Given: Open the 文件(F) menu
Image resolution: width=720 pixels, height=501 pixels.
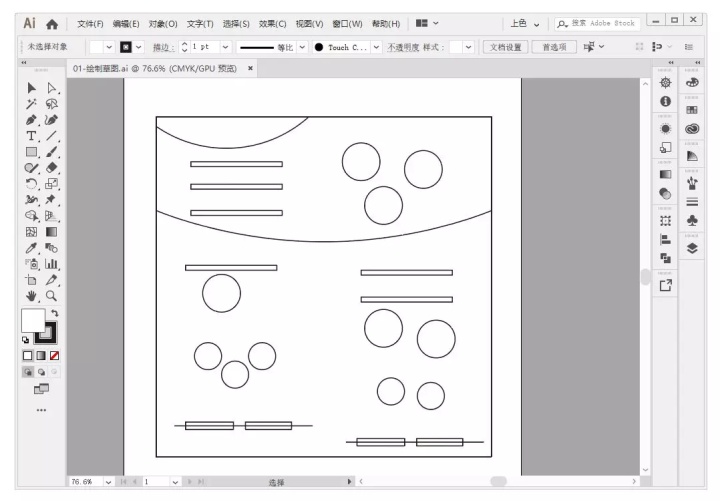Looking at the screenshot, I should tap(90, 24).
